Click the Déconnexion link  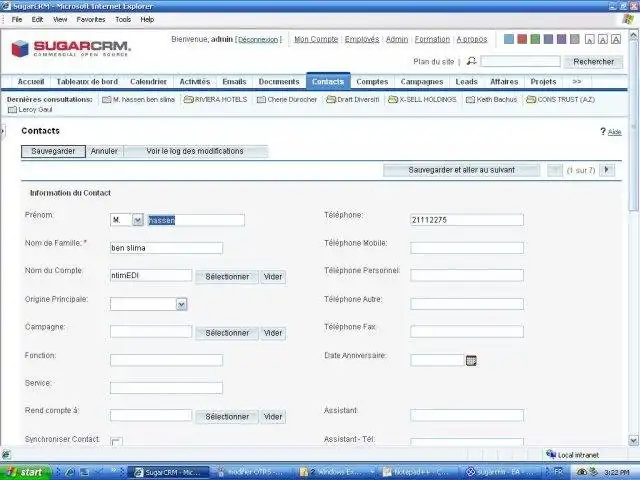pyautogui.click(x=258, y=40)
